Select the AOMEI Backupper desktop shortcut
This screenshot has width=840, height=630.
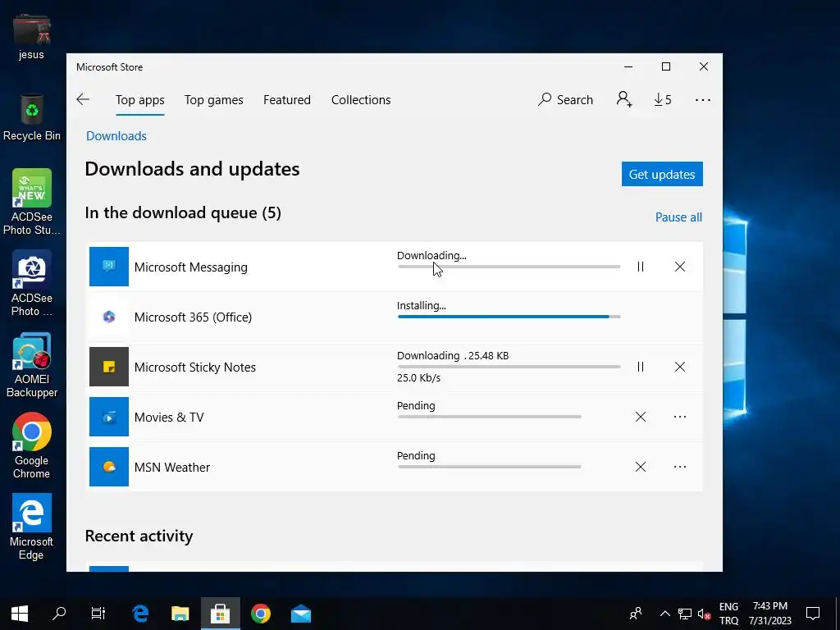click(x=32, y=365)
